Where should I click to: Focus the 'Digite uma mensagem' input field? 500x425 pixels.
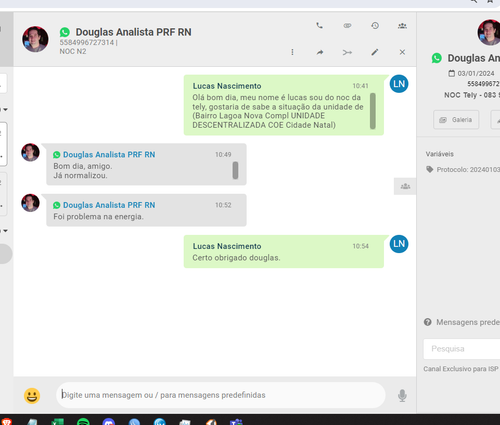221,395
